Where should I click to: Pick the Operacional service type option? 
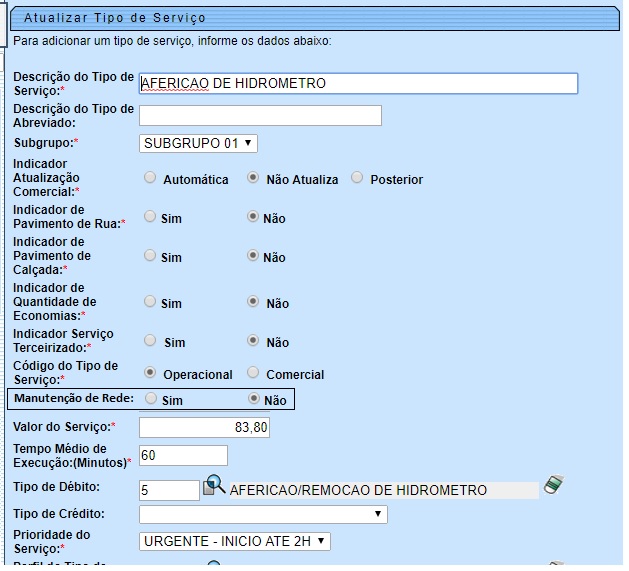(151, 373)
